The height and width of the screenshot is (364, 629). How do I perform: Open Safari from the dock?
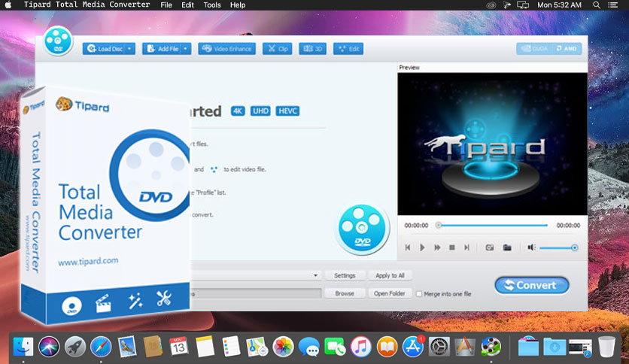[x=101, y=347]
